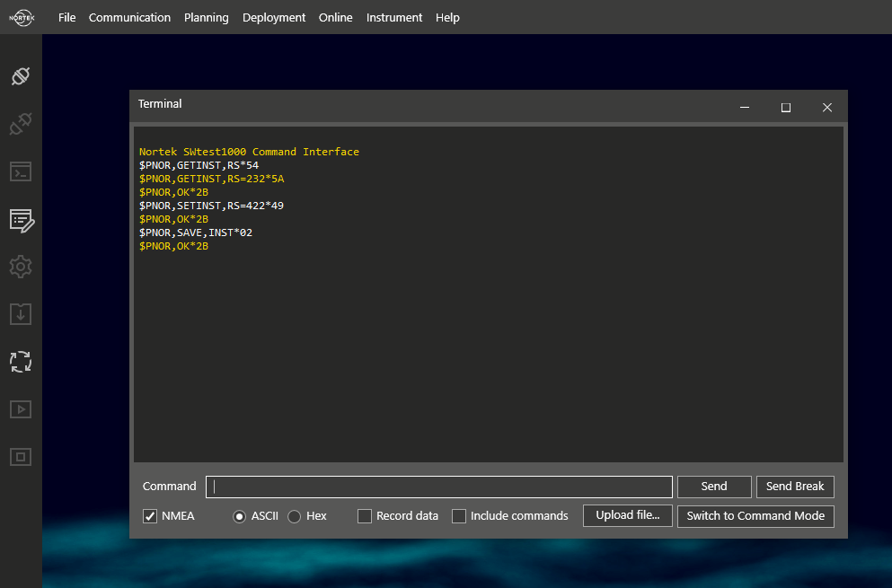
Task: Click the last $PNOR,OK*2B response line
Action: [x=173, y=246]
